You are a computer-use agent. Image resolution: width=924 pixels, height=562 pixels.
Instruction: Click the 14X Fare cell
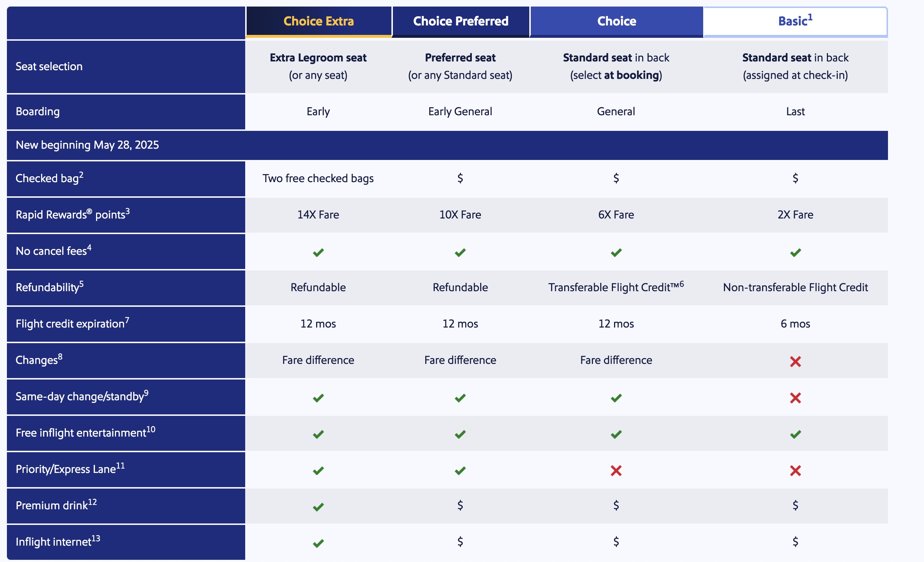(x=318, y=215)
